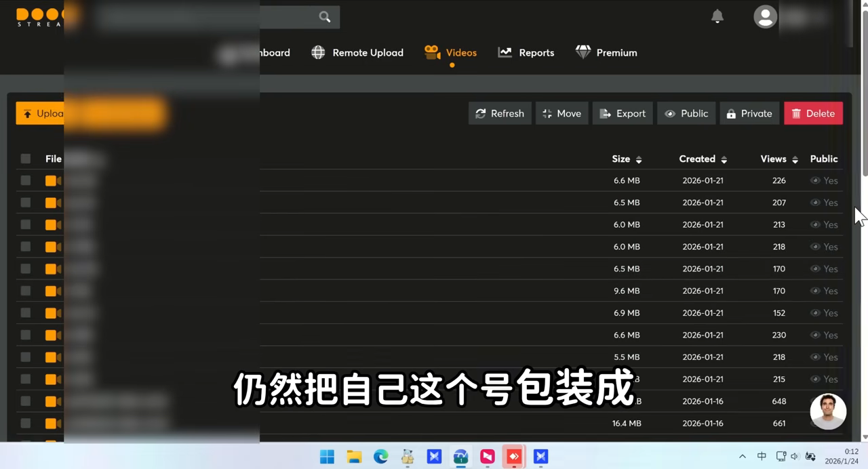Click the video file icon in the 9.6 MB row
The width and height of the screenshot is (868, 469).
[x=53, y=291]
